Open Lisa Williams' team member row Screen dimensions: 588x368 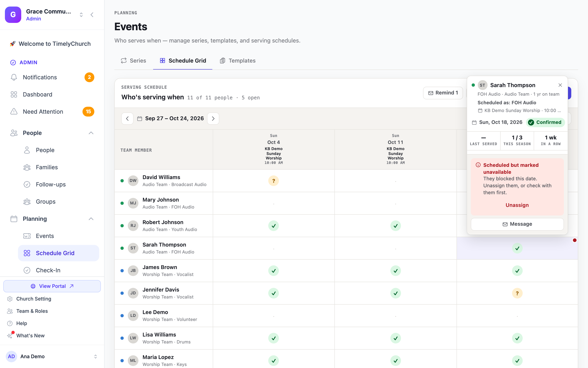tap(164, 338)
